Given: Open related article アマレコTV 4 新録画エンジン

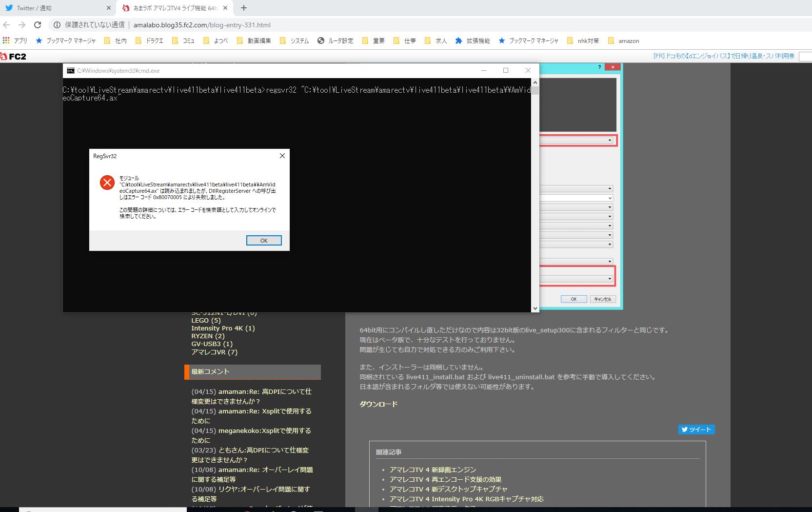Looking at the screenshot, I should pyautogui.click(x=433, y=470).
